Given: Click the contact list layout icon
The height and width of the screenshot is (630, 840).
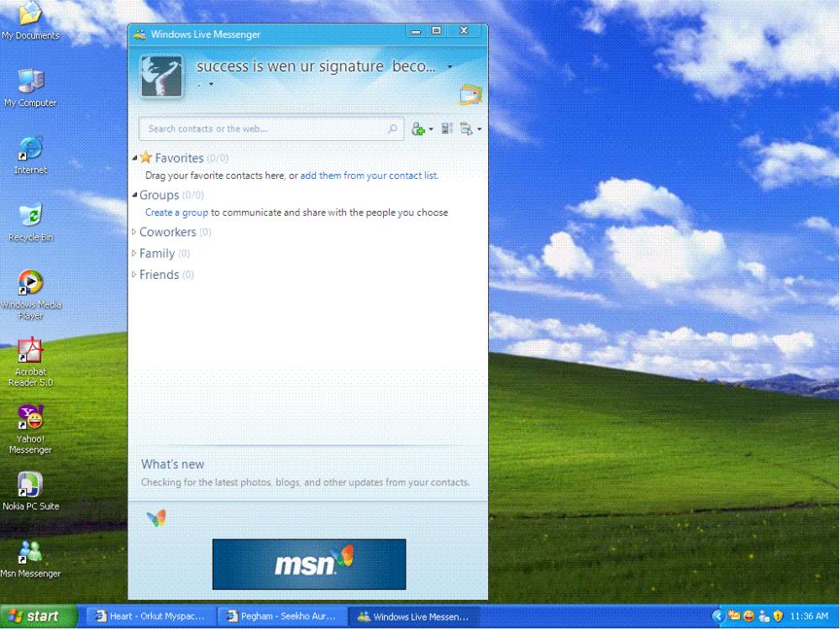Looking at the screenshot, I should (447, 129).
